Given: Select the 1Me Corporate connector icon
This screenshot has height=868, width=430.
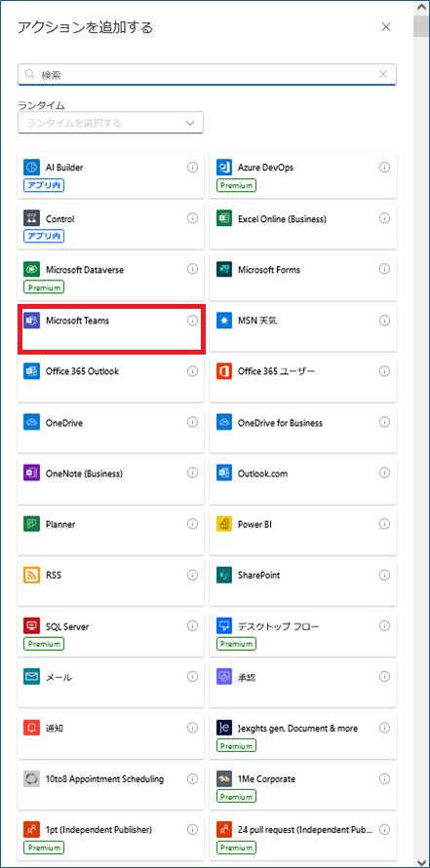Looking at the screenshot, I should coord(224,779).
